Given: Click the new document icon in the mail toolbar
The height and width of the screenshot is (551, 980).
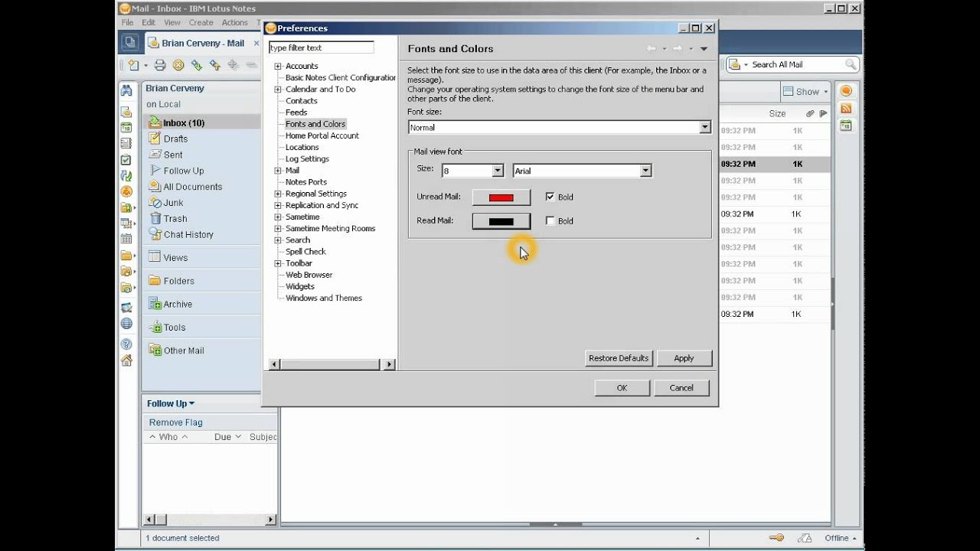Looking at the screenshot, I should point(134,65).
